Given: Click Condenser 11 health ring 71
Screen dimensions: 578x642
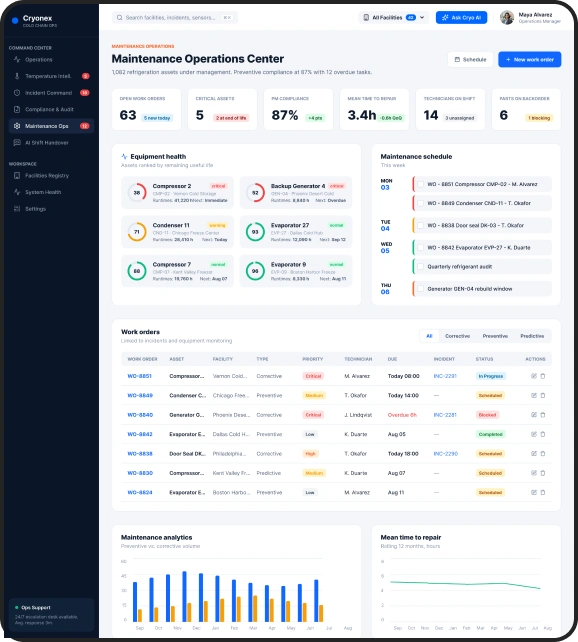Looking at the screenshot, I should [x=137, y=232].
